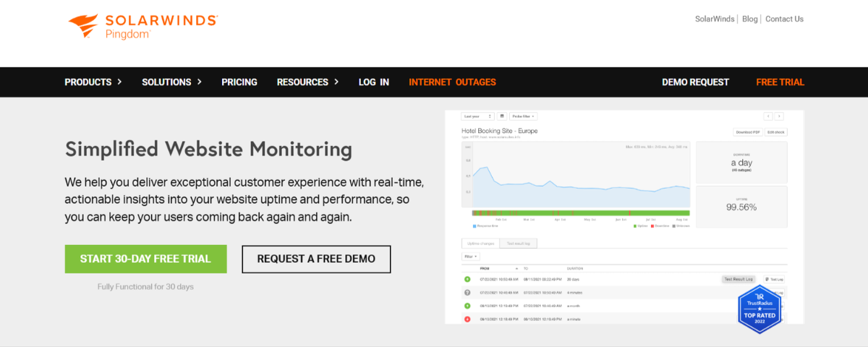This screenshot has width=868, height=347.
Task: Click the SolarWinds Pingdom logo
Action: coord(142,25)
